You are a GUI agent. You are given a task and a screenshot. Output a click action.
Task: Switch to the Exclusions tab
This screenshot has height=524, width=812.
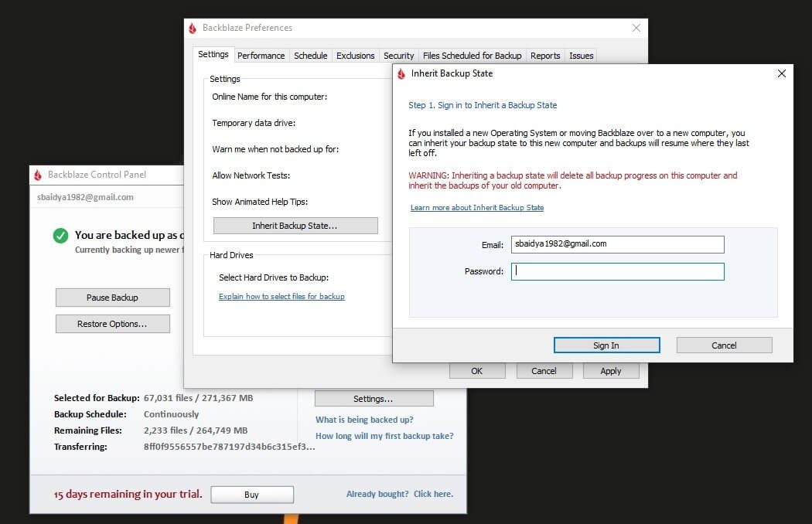point(355,56)
